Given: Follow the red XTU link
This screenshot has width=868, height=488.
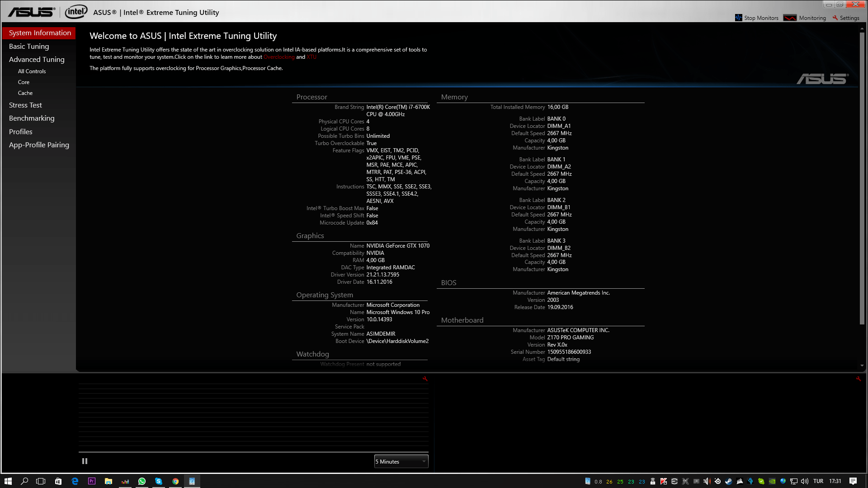Looking at the screenshot, I should click(x=311, y=57).
